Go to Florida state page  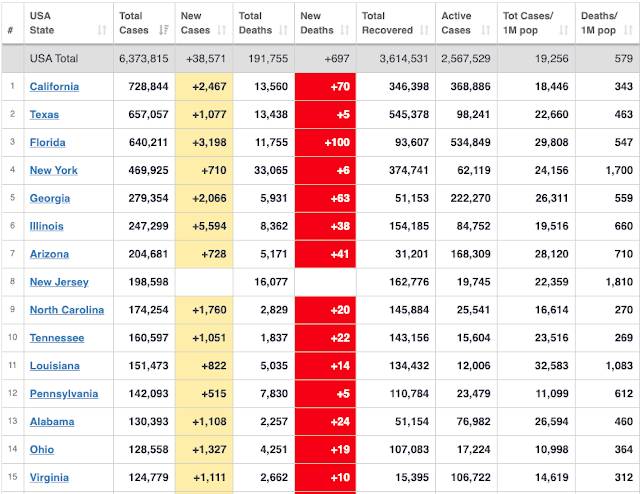tap(47, 142)
